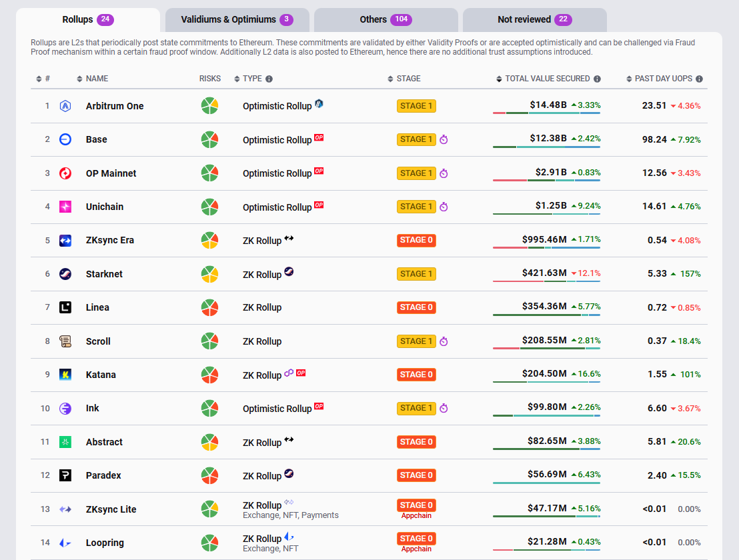739x560 pixels.
Task: Click Katana's 1.55 past day UOPS
Action: tap(657, 375)
